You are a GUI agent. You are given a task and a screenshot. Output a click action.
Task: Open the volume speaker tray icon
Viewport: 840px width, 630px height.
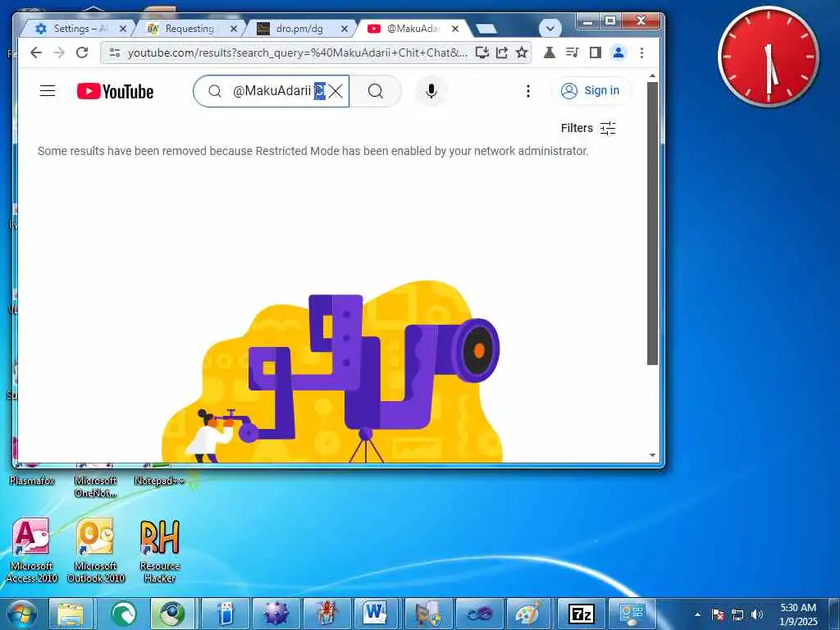click(757, 614)
